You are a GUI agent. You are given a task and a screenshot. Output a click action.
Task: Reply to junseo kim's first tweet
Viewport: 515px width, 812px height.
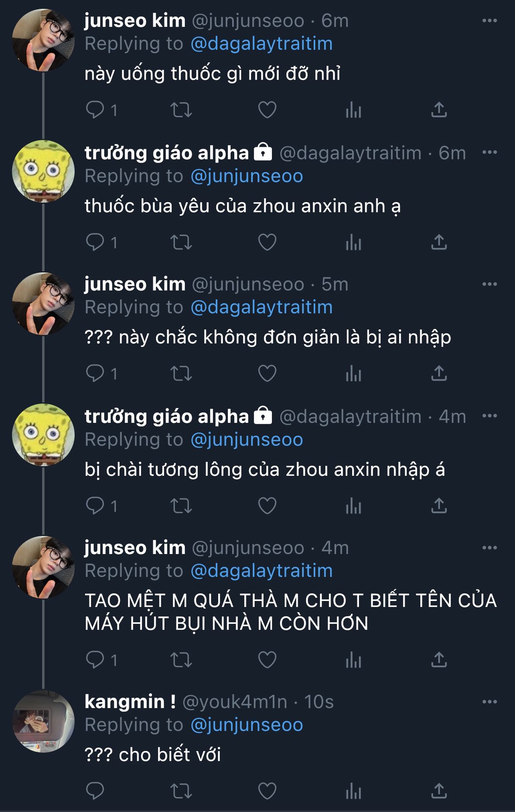95,110
